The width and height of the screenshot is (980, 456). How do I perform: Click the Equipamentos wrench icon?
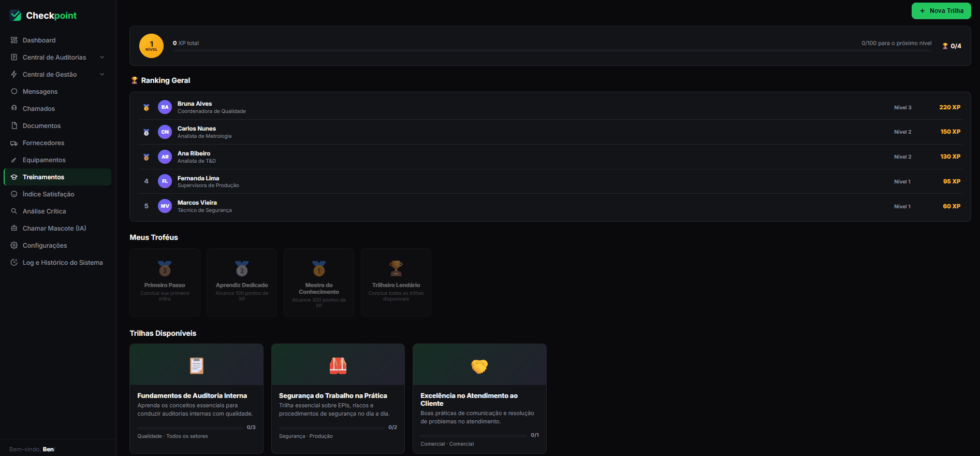tap(14, 160)
